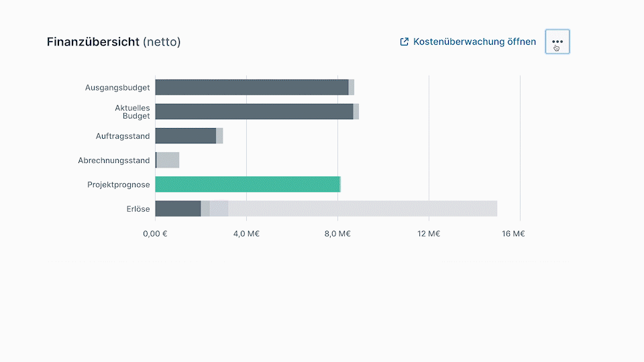The image size is (644, 362).
Task: Click the light gray Abrechnungsstand bar
Action: (168, 160)
